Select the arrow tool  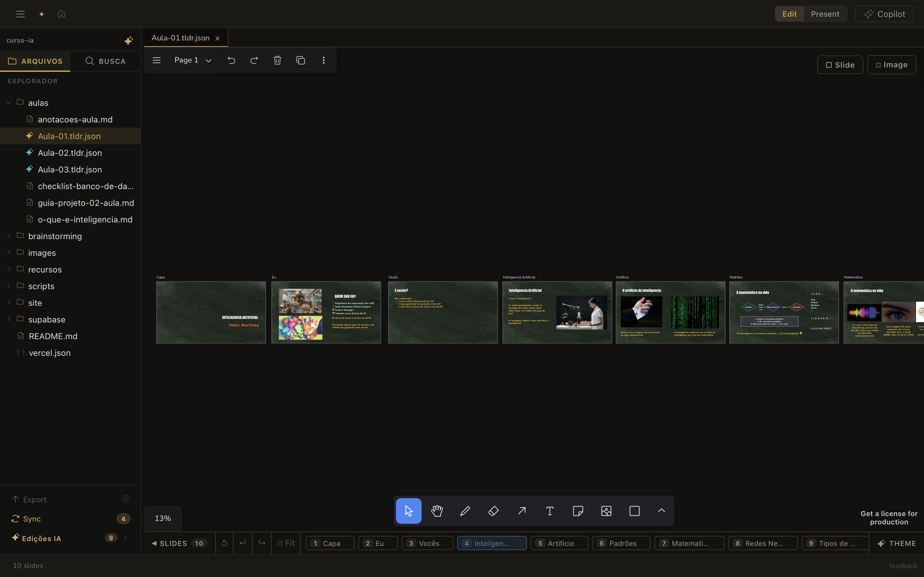point(522,511)
